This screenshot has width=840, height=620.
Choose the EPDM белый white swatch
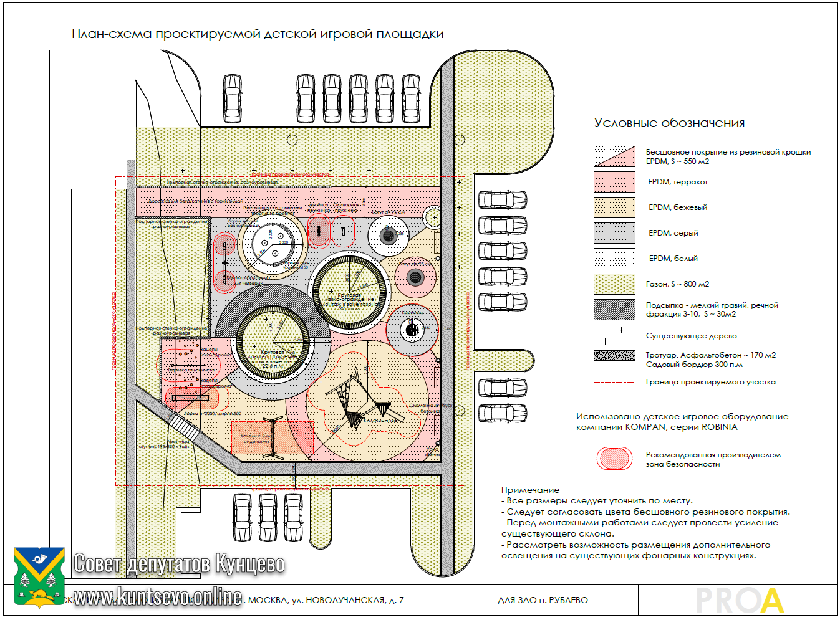pos(614,259)
